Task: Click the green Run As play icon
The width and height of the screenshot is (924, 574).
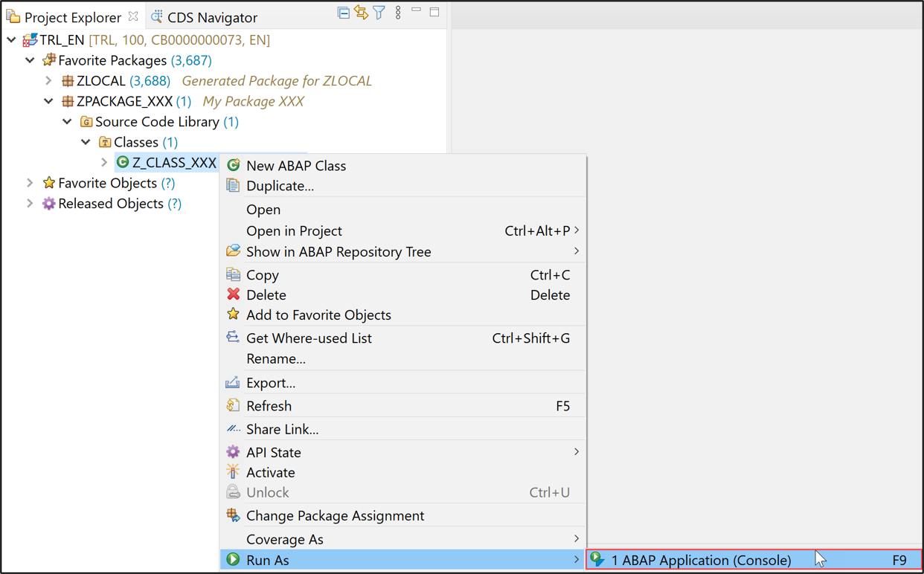Action: coord(234,559)
